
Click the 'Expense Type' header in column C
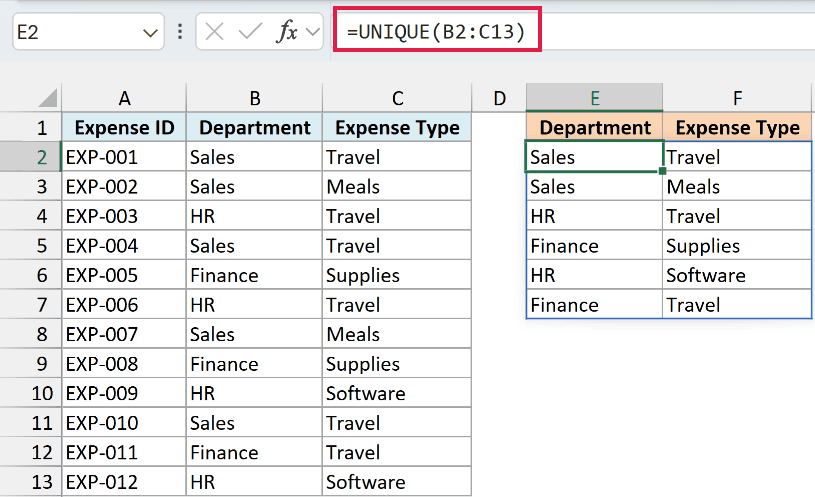[x=397, y=127]
